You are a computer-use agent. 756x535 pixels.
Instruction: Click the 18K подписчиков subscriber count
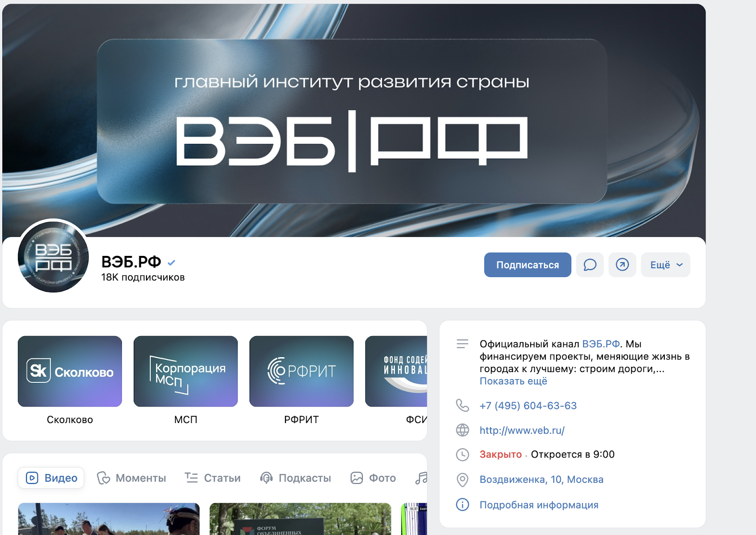coord(143,277)
